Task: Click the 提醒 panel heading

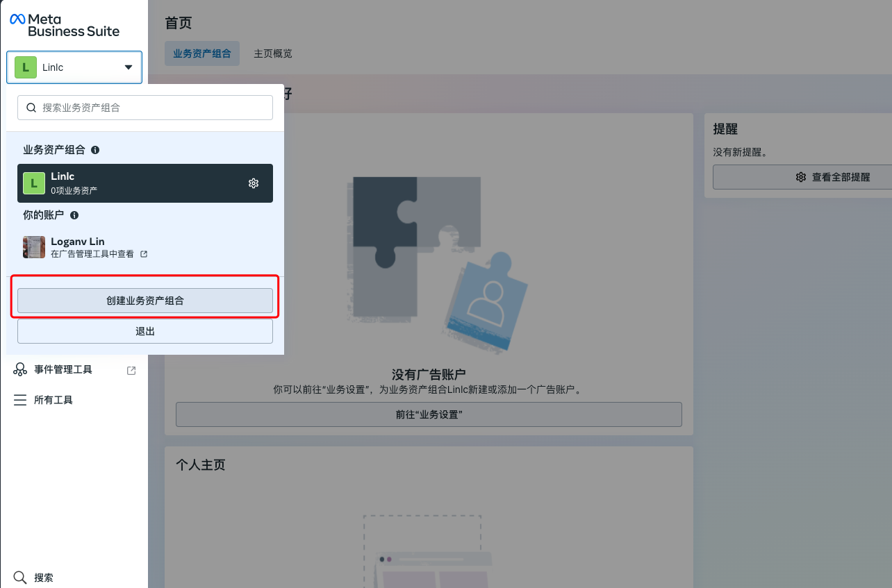Action: (x=725, y=129)
